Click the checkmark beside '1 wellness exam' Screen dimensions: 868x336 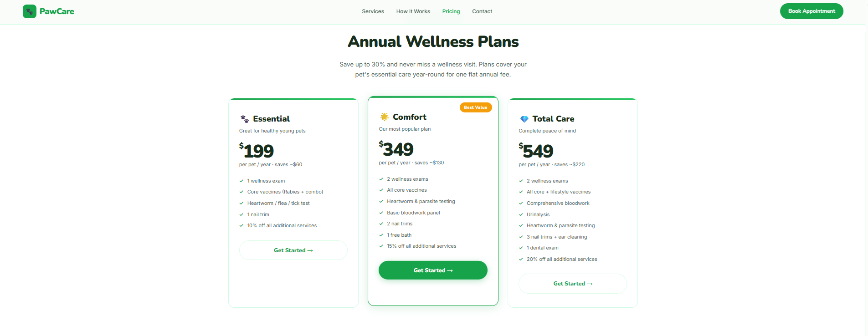(x=241, y=181)
